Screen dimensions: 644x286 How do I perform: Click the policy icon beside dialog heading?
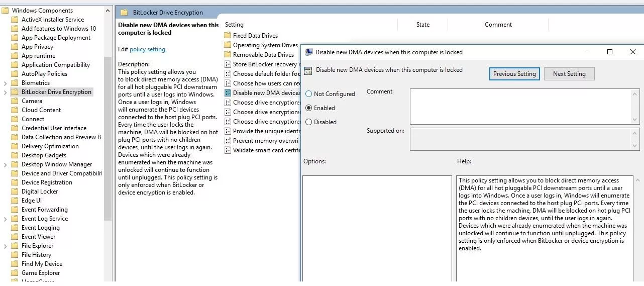click(x=308, y=71)
